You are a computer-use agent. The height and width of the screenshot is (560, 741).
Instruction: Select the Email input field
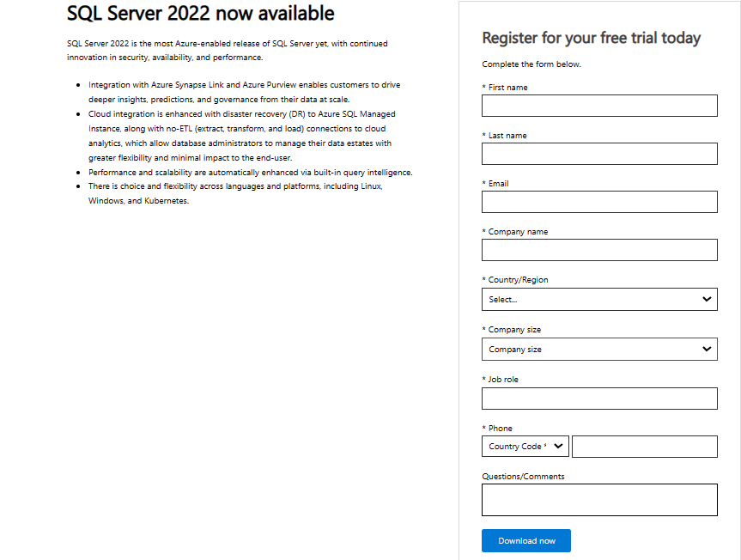tap(599, 202)
